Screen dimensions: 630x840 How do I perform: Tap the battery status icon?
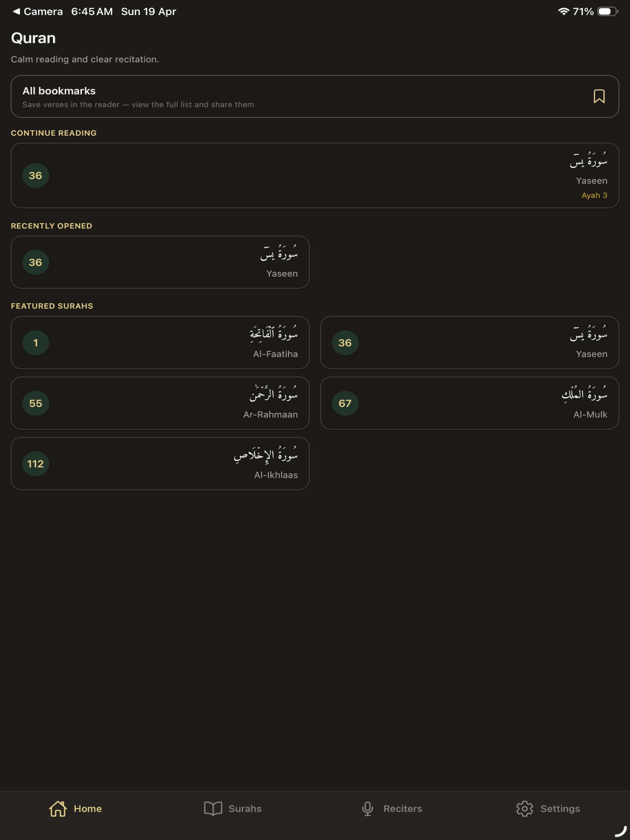click(608, 11)
